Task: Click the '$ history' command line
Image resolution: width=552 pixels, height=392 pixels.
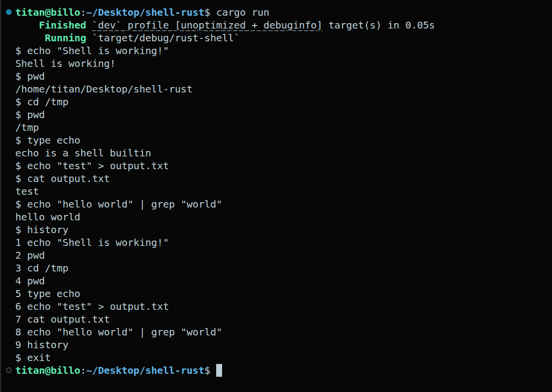Action: pyautogui.click(x=42, y=230)
